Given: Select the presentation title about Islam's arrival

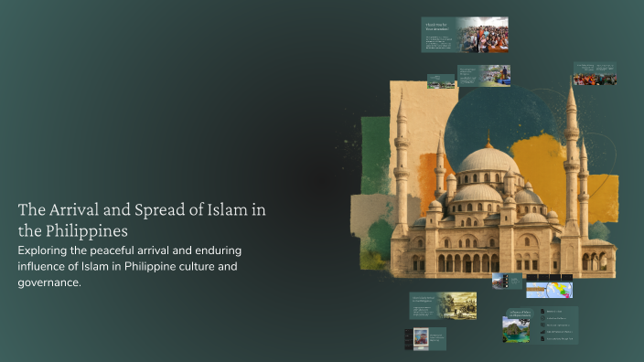Looking at the screenshot, I should pyautogui.click(x=142, y=220).
